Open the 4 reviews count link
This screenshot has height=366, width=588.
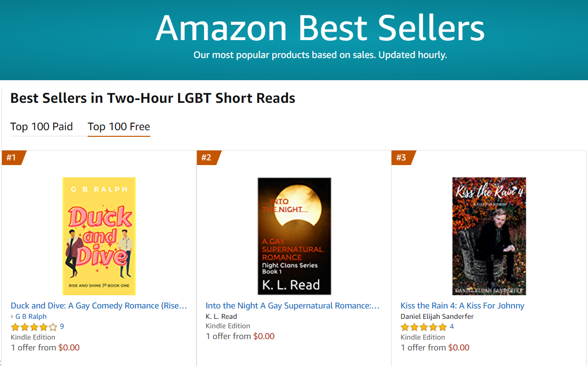coord(452,326)
